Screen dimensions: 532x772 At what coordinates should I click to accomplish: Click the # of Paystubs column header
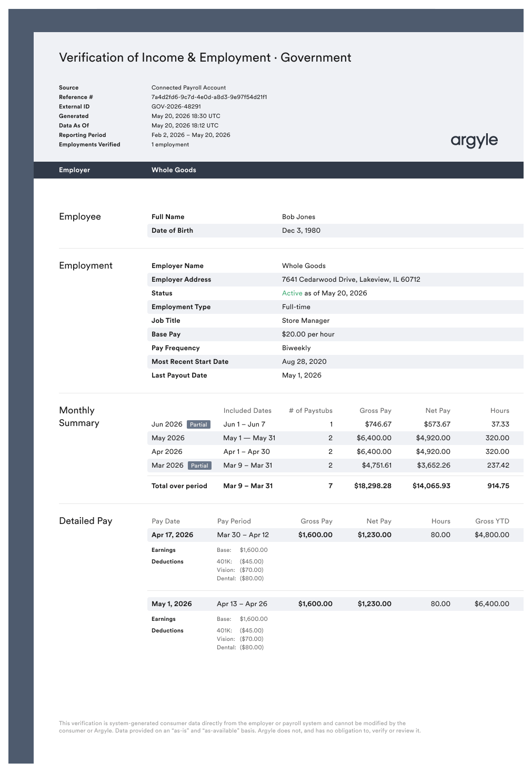coord(310,411)
